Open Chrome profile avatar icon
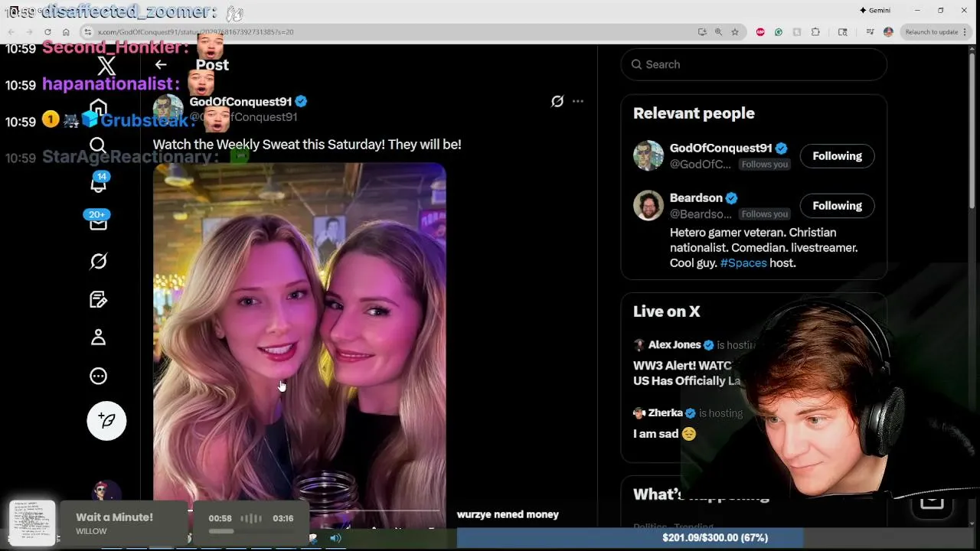Image resolution: width=980 pixels, height=551 pixels. point(888,32)
